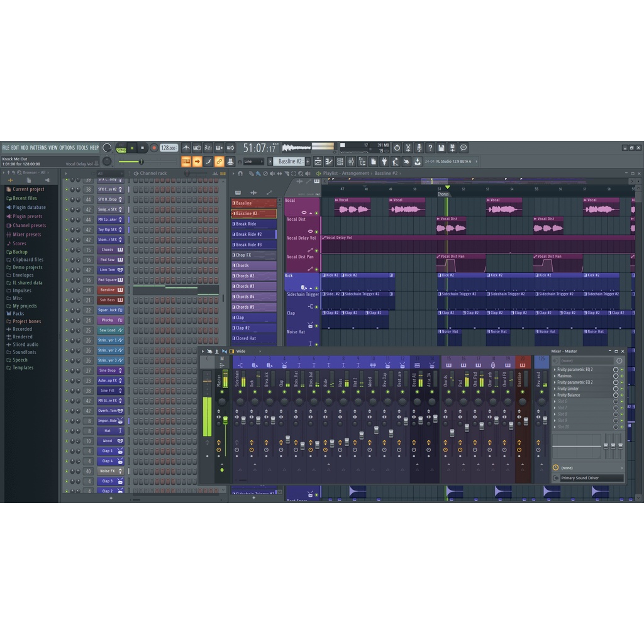Open the PATTERNS menu
Screen dimensions: 644x644
[38, 148]
